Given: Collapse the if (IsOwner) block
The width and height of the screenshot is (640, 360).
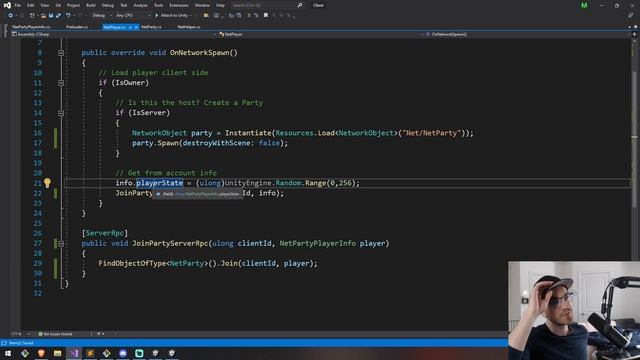Looking at the screenshot, I should (61, 83).
